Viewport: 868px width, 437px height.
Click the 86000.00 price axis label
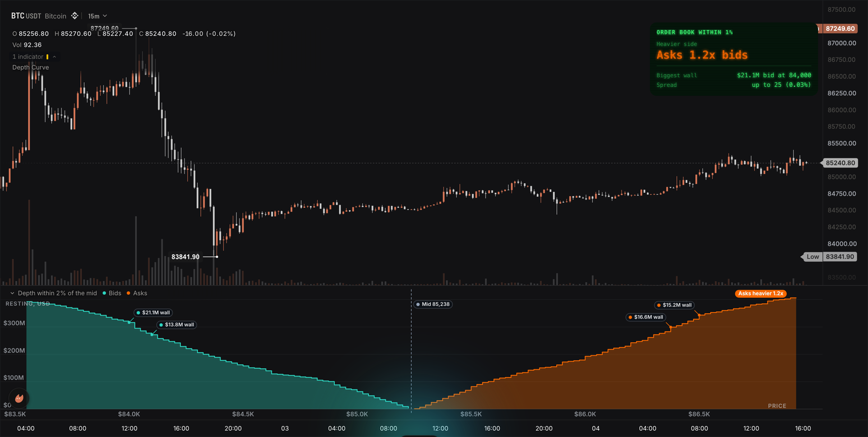(842, 110)
